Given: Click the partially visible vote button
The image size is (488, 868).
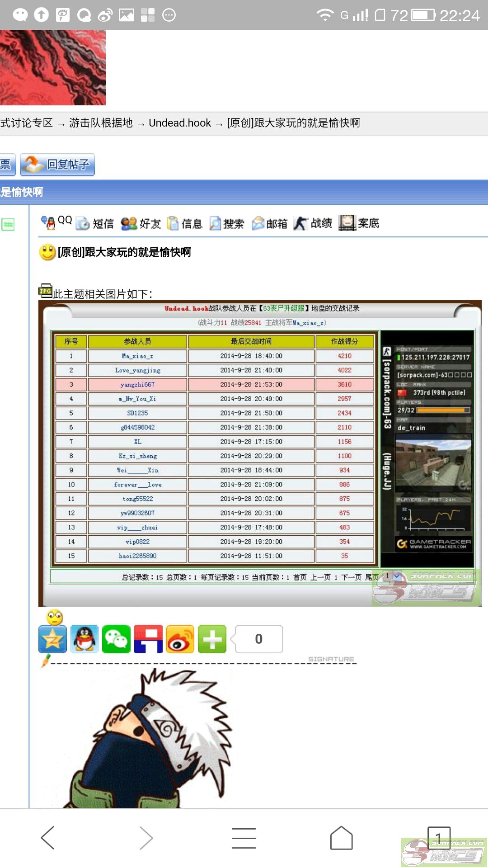Looking at the screenshot, I should pos(7,165).
